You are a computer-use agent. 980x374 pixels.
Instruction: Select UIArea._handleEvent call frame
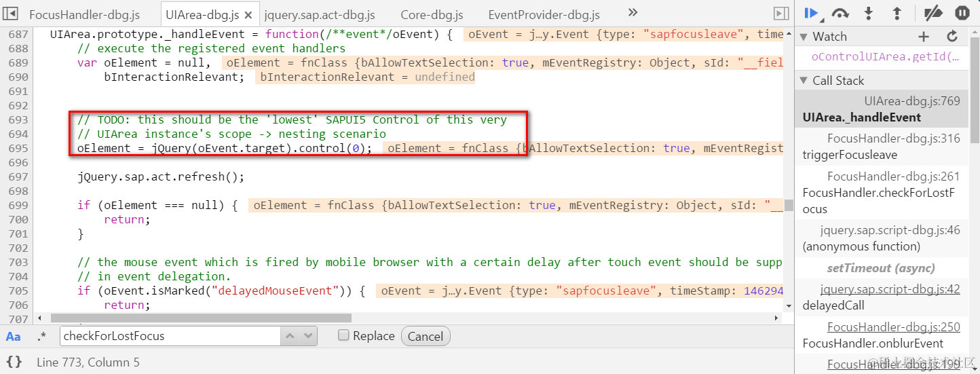(x=862, y=117)
